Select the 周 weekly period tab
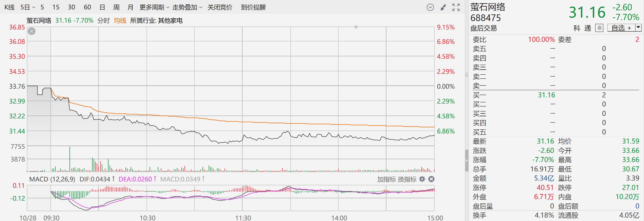 [x=116, y=8]
